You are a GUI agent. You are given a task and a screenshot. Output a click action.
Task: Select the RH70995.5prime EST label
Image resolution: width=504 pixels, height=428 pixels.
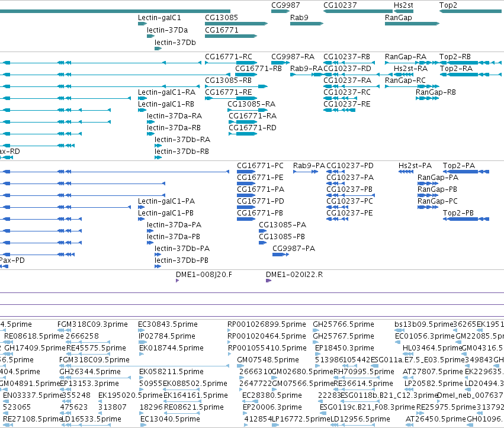[x=364, y=372]
